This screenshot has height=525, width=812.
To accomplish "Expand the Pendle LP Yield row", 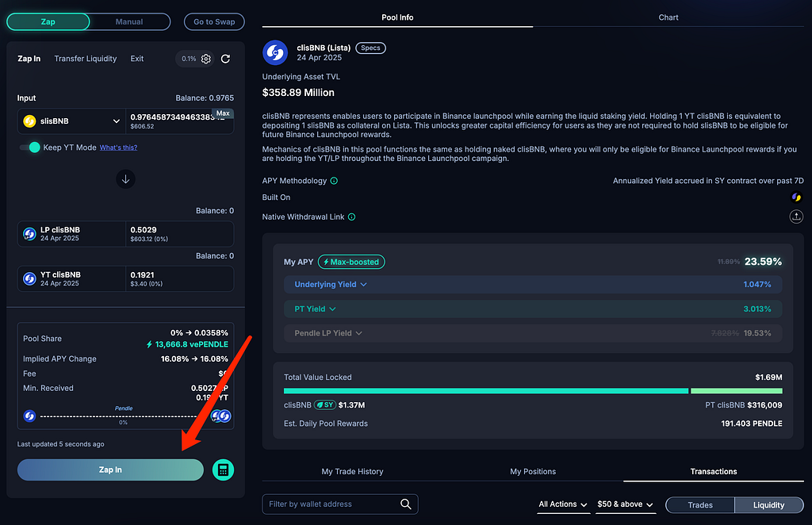I will (533, 333).
